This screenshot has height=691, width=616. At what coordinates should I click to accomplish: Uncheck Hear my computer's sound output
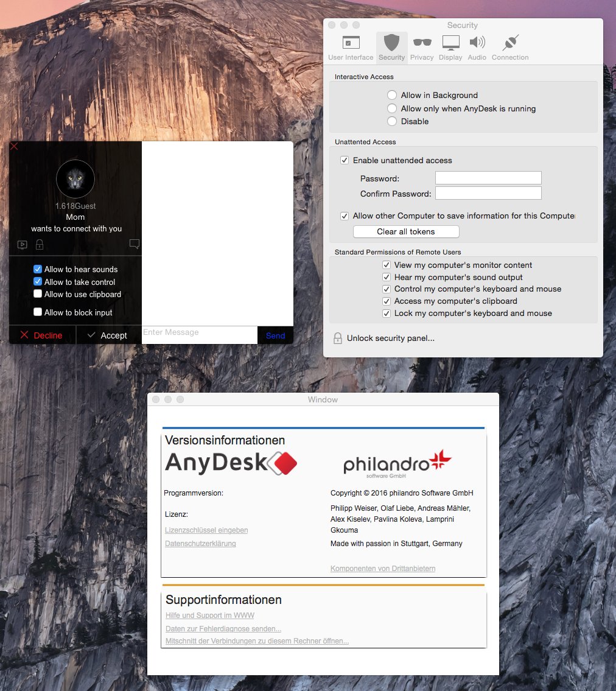click(x=387, y=277)
